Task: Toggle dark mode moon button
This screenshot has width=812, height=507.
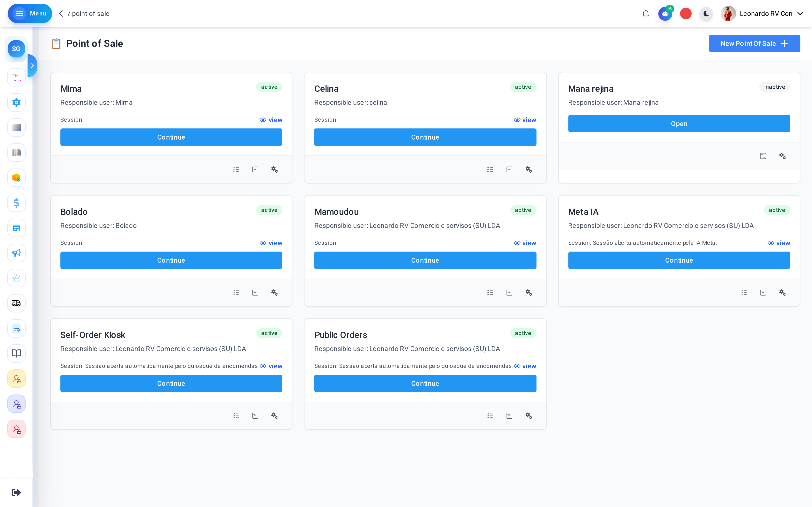Action: point(706,14)
